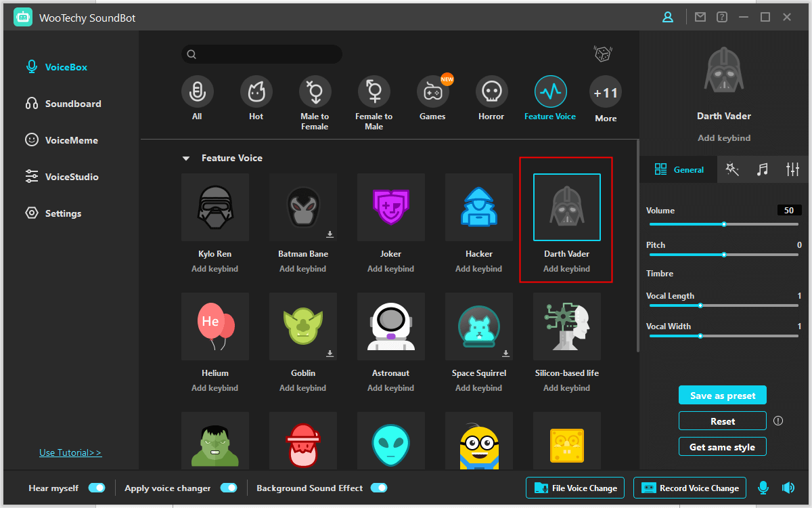Adjust the Volume slider
Screen dimensions: 812x508
[x=724, y=224]
